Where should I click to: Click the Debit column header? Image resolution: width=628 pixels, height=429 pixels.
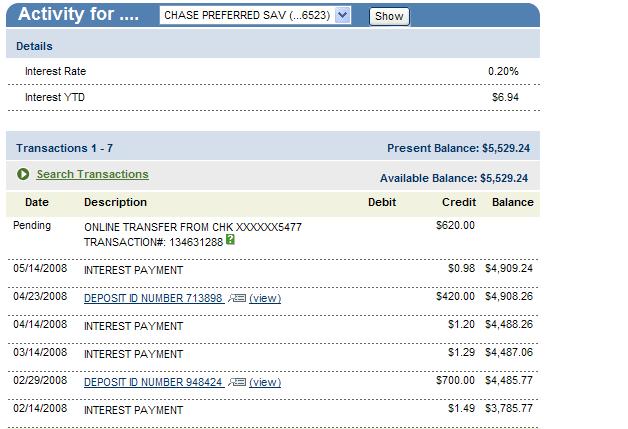tap(382, 202)
